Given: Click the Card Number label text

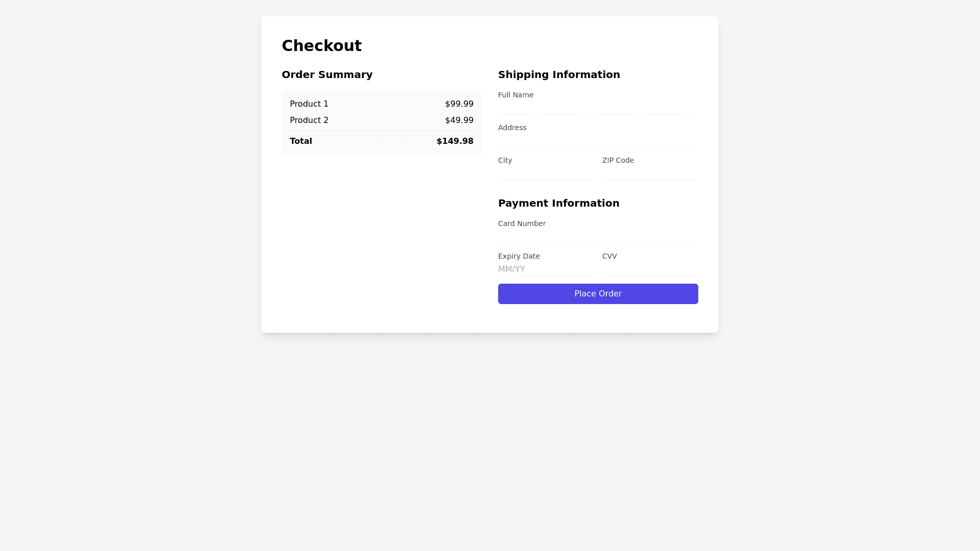Looking at the screenshot, I should point(522,223).
